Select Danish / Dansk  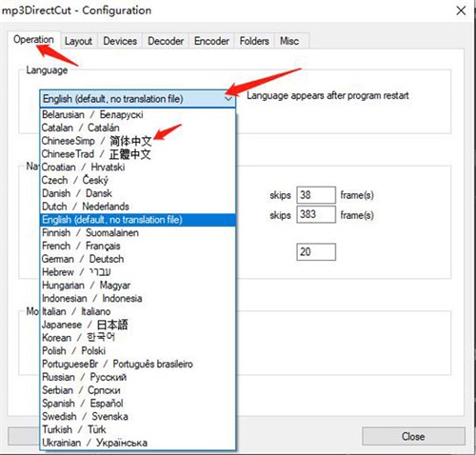(138, 193)
